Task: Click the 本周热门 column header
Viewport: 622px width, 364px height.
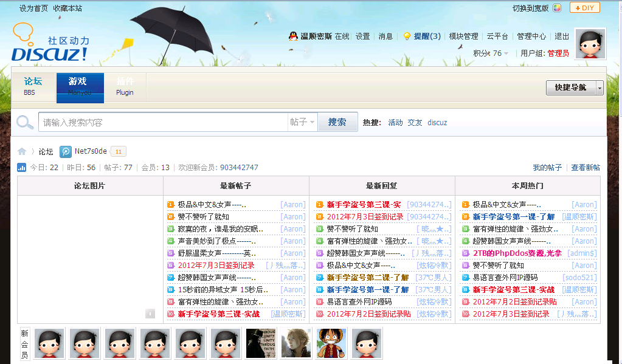Action: click(528, 185)
